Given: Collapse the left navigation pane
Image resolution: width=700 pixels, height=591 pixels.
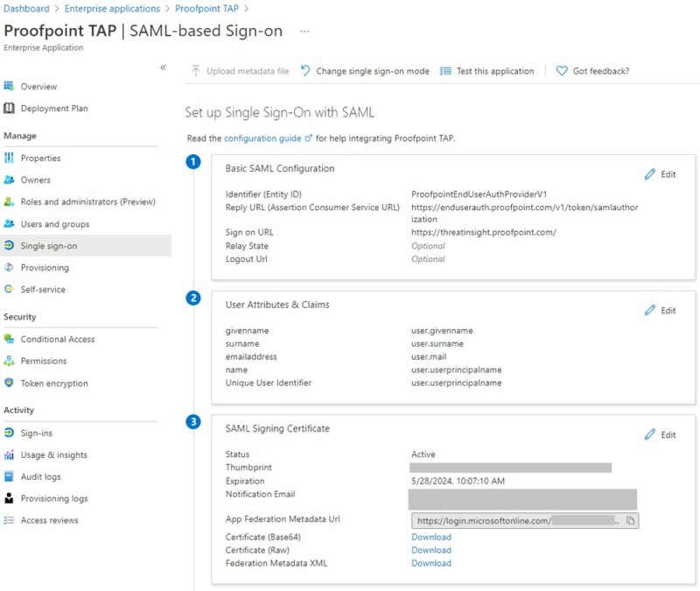Looking at the screenshot, I should pos(162,67).
